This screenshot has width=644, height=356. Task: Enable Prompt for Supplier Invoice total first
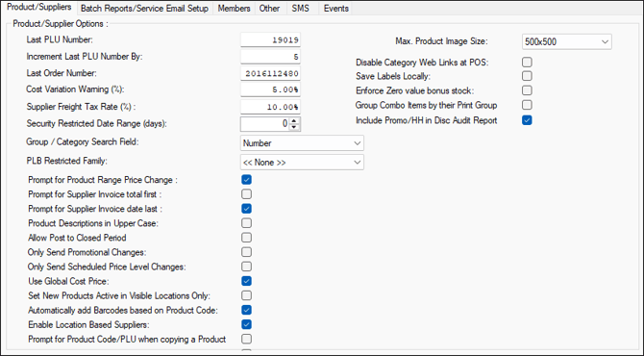click(246, 194)
